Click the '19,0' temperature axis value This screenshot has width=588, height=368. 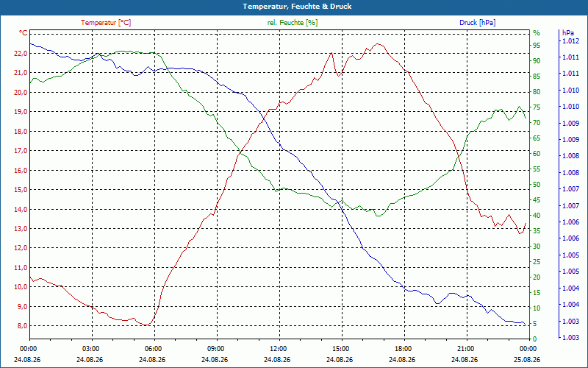coord(21,112)
